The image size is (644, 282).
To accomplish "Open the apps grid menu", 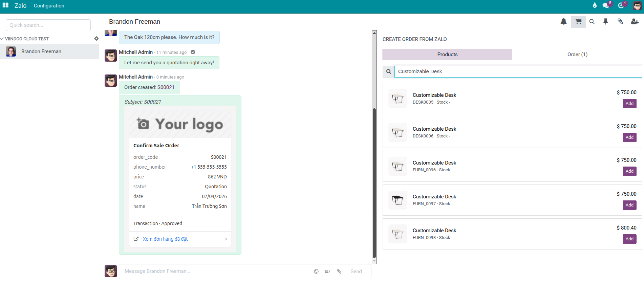I will click(5, 5).
